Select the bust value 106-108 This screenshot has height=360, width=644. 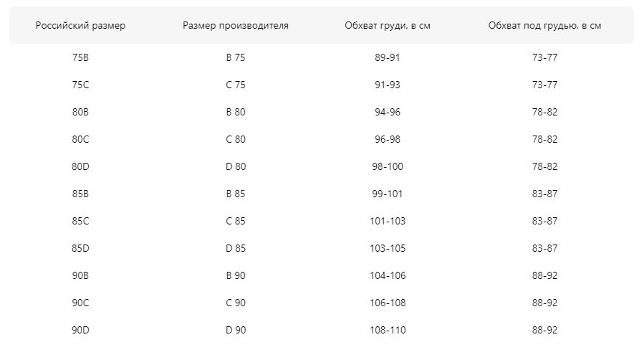click(388, 303)
